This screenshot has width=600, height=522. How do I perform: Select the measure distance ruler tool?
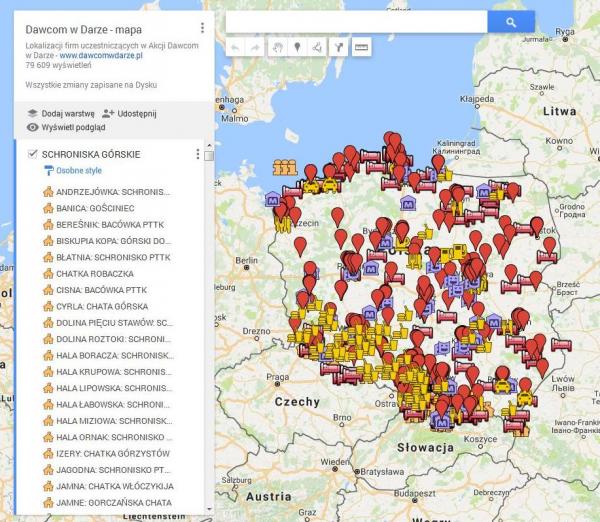tap(361, 47)
